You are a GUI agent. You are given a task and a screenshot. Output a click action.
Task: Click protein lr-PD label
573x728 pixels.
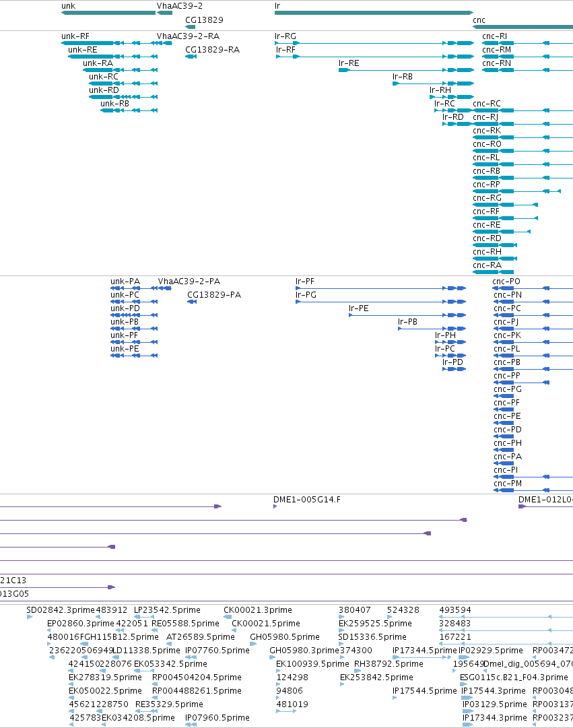452,362
